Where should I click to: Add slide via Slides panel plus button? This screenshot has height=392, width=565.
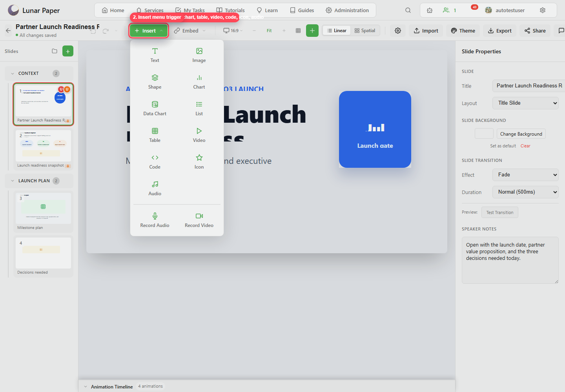(x=68, y=51)
